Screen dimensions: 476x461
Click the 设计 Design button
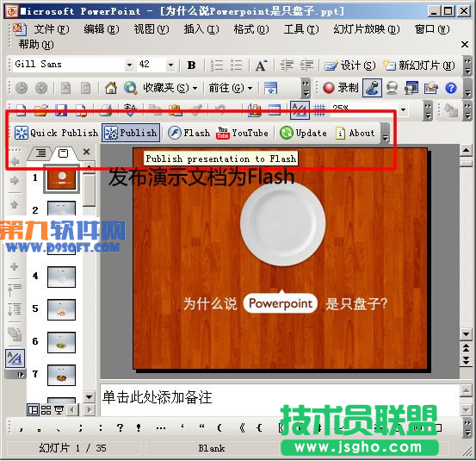(350, 65)
